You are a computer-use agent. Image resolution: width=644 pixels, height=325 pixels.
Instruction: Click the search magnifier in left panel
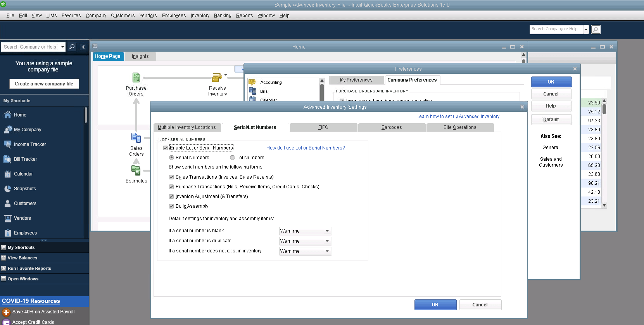[72, 47]
